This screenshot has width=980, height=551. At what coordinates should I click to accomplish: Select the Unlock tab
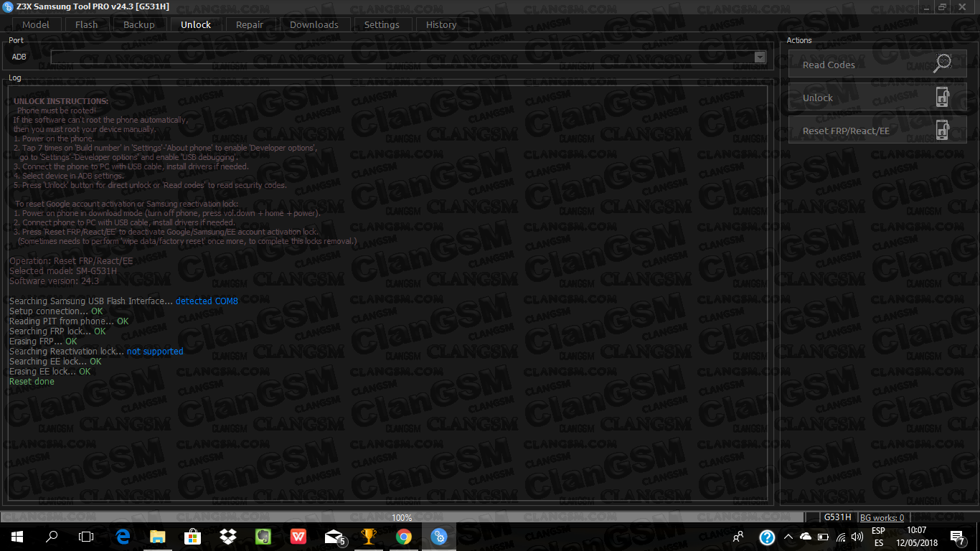196,24
